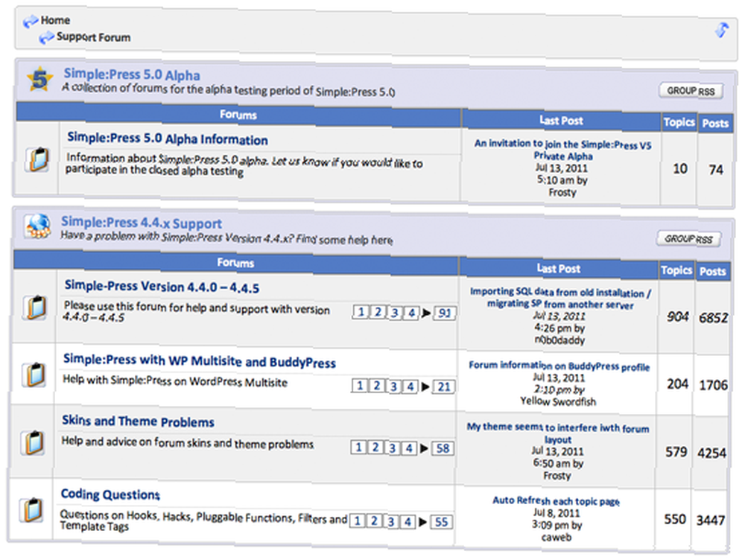
Task: Click post count 74 in Alpha Information row
Action: pyautogui.click(x=715, y=170)
